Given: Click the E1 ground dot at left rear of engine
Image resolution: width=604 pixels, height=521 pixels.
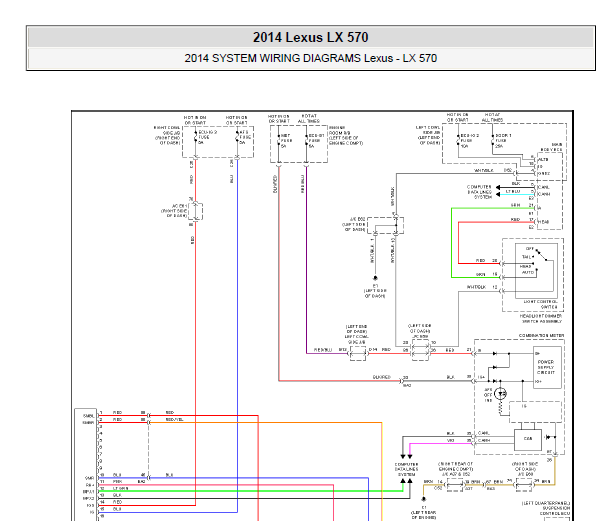Looking at the screenshot, I should [x=424, y=499].
